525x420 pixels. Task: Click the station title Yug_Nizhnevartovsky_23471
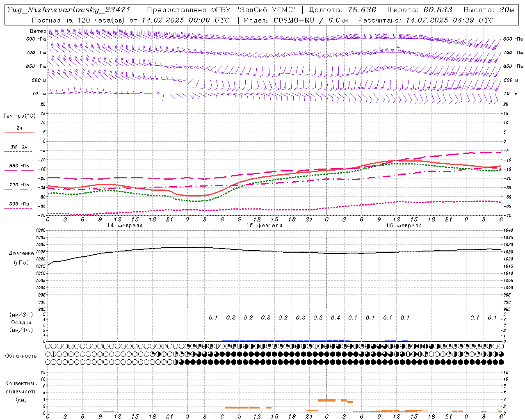coord(68,10)
